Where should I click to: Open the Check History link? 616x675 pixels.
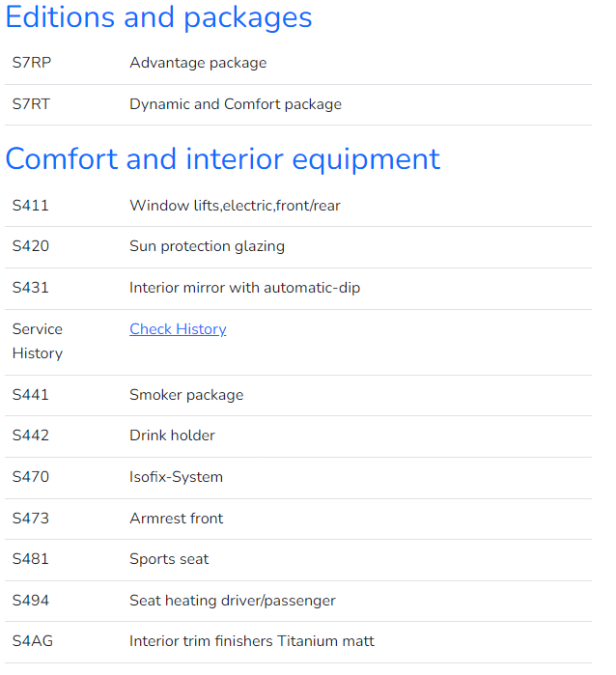(x=178, y=329)
